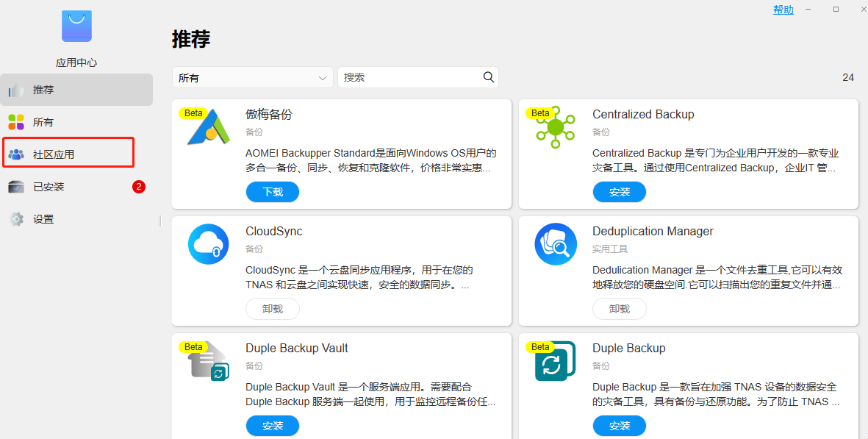The width and height of the screenshot is (868, 439).
Task: Open the 设置 sidebar section
Action: pyautogui.click(x=76, y=219)
